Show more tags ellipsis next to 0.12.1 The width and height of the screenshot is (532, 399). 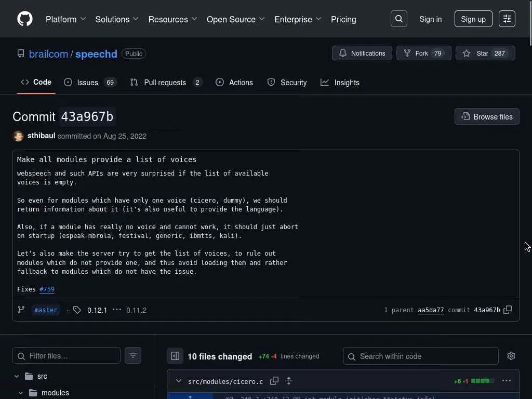pos(117,310)
